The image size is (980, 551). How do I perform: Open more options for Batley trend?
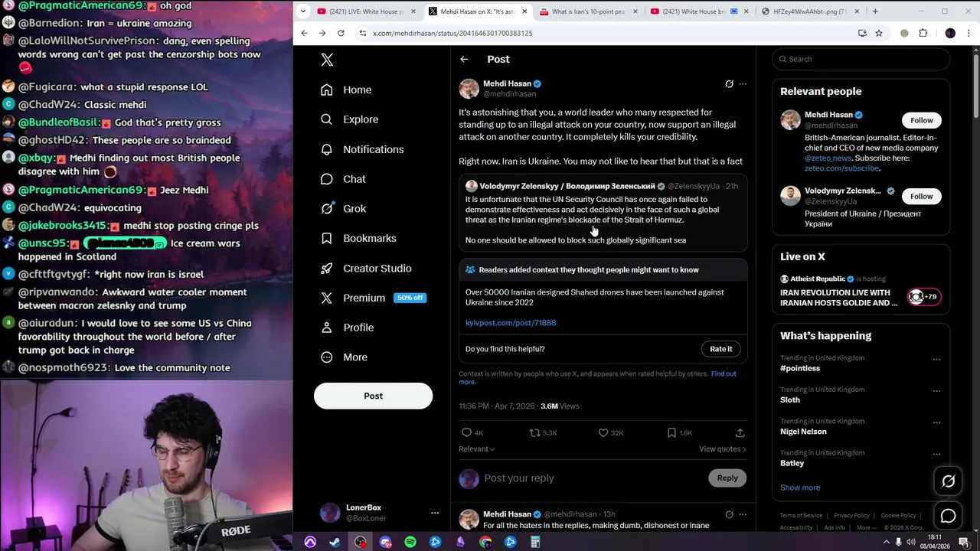pos(936,454)
